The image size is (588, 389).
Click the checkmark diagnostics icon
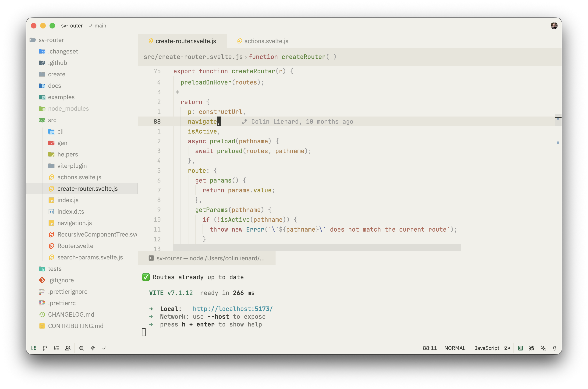(x=104, y=348)
